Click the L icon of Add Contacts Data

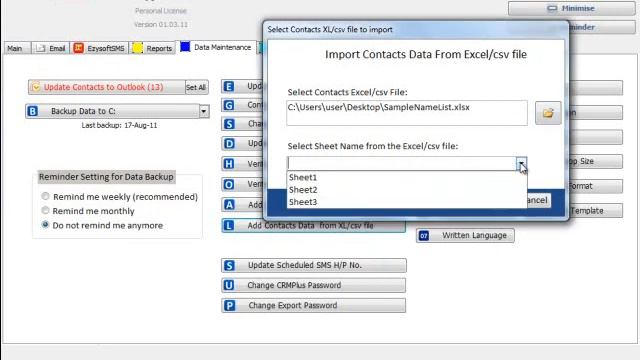229,225
